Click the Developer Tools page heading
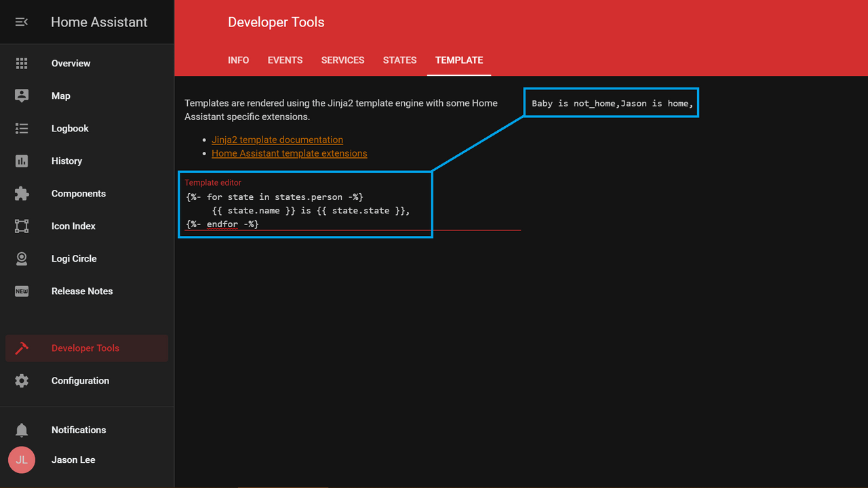The height and width of the screenshot is (488, 868). tap(276, 22)
